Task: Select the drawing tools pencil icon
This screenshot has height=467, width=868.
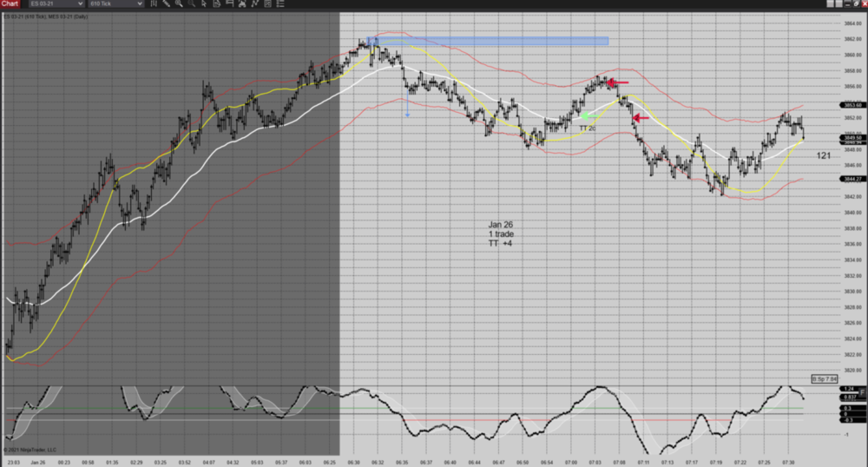Action: point(168,4)
